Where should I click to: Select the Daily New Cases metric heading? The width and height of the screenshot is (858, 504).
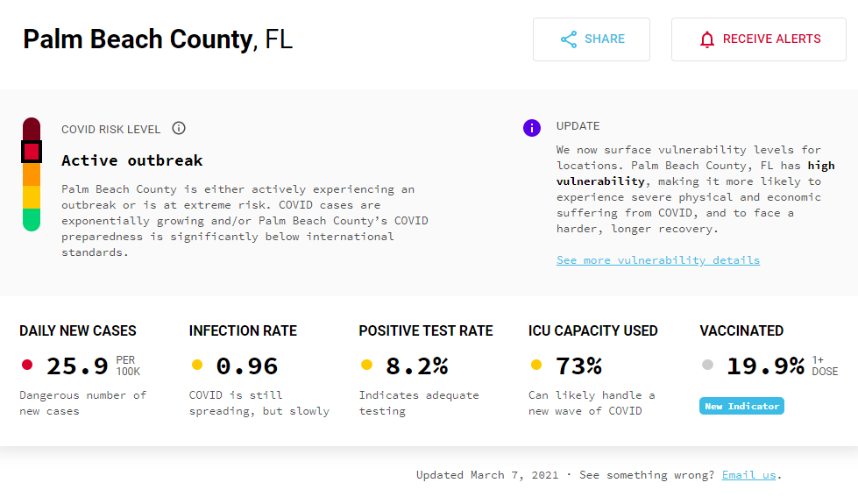coord(78,331)
